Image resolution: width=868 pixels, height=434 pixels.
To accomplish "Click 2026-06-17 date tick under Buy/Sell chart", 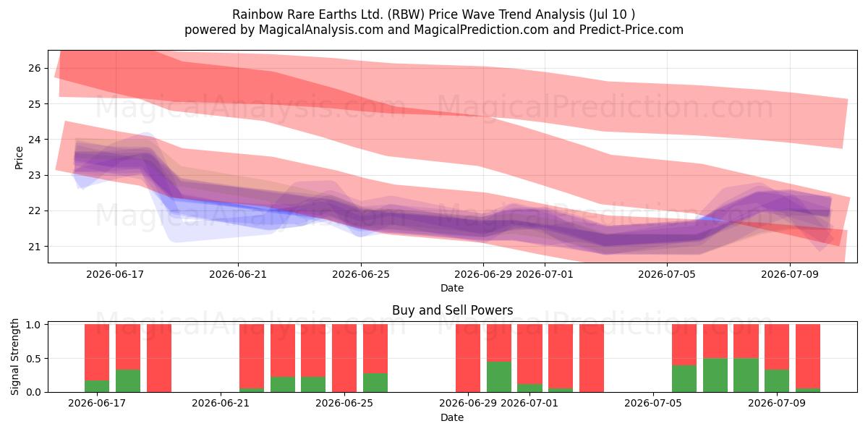I will [x=97, y=404].
